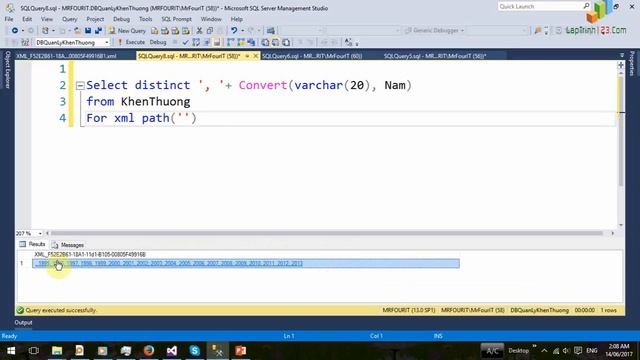Click the Analysis Services MDX Query icon
This screenshot has height=360, width=640.
[165, 31]
